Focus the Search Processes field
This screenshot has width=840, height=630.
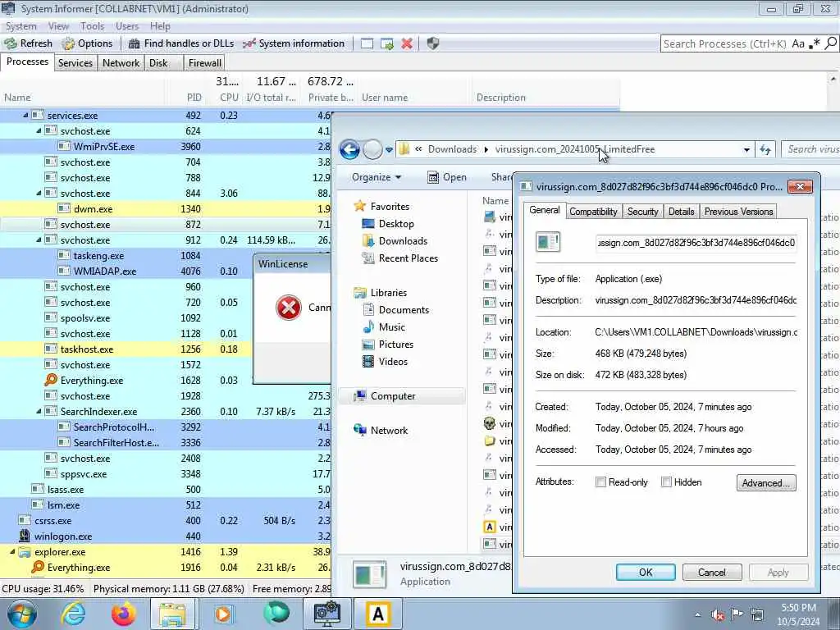click(725, 44)
